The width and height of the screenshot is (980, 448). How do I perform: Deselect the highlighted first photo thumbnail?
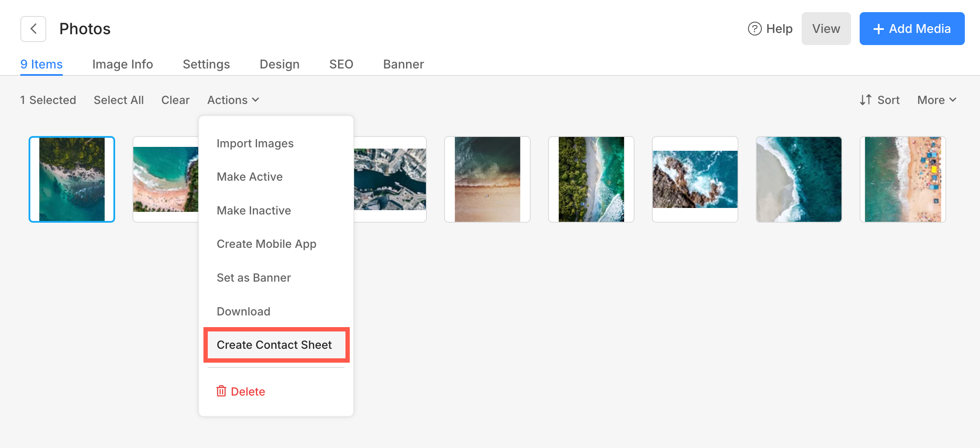point(72,179)
